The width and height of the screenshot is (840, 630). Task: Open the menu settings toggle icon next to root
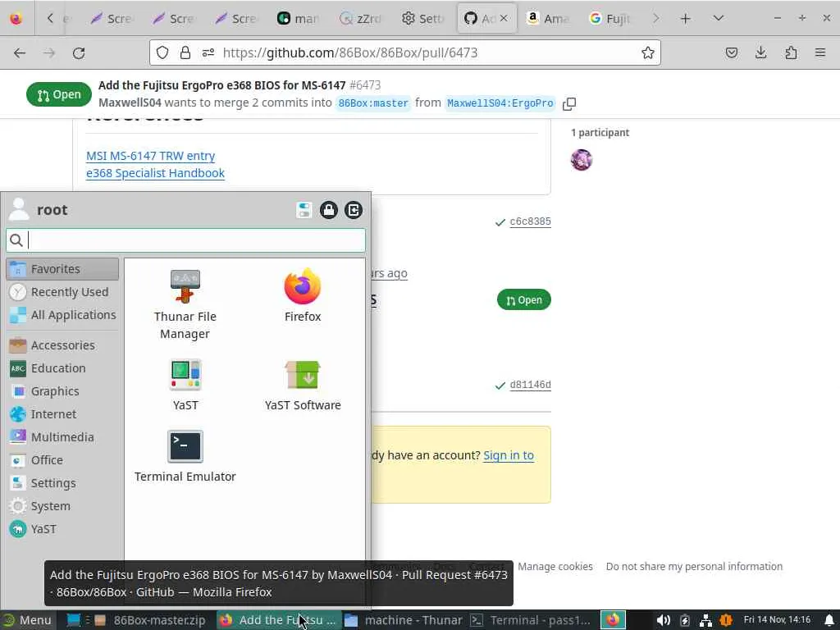coord(304,210)
